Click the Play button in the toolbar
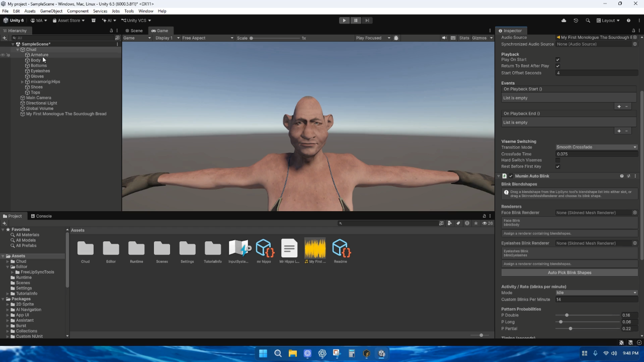644x362 pixels. click(344, 21)
